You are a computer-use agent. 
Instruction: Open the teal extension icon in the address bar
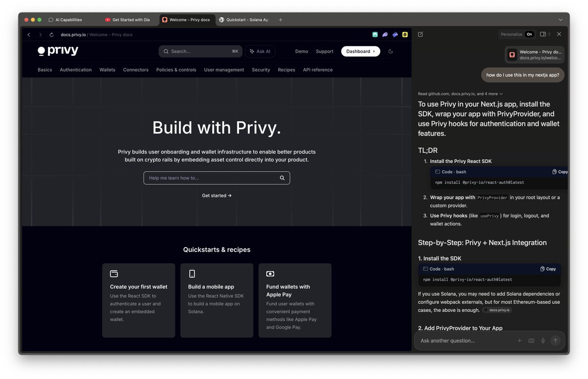[375, 35]
